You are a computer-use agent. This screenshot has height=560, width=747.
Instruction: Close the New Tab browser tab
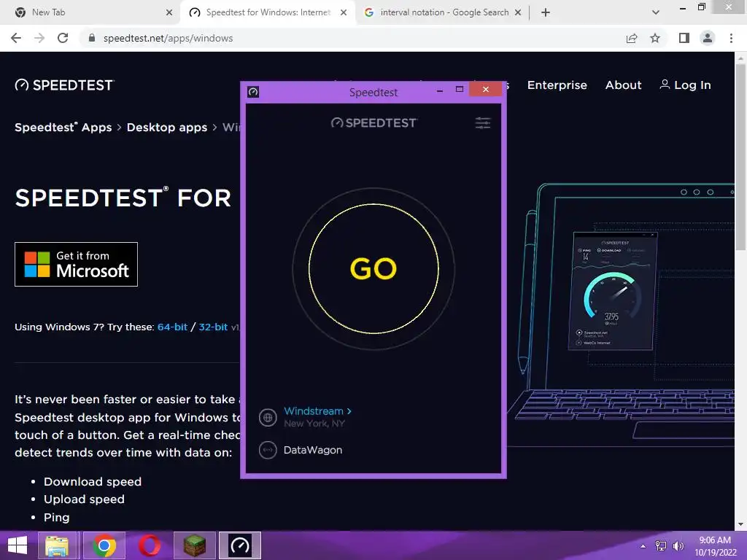[x=169, y=13]
